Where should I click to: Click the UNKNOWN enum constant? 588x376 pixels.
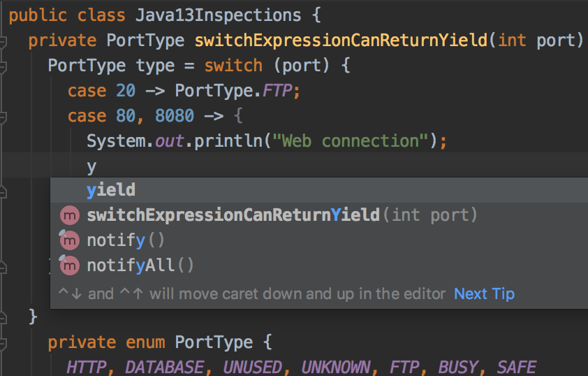[x=336, y=368]
